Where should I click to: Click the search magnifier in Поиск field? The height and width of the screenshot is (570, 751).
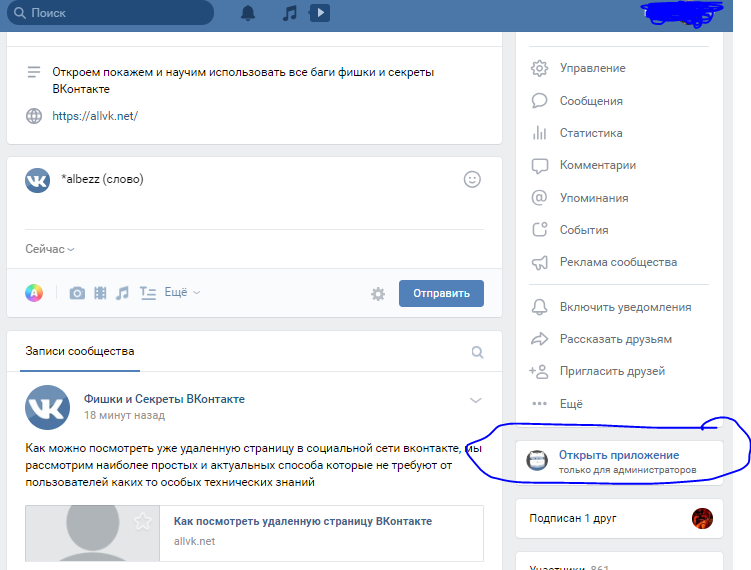(x=20, y=13)
